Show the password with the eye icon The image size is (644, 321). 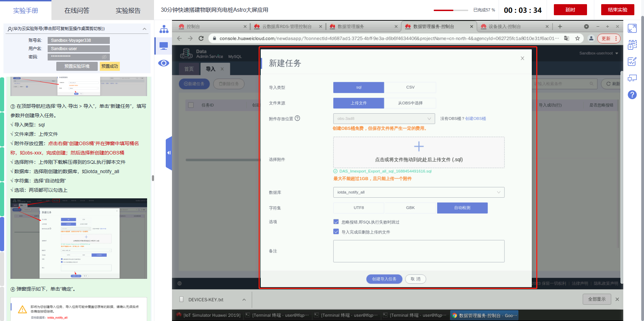pos(104,57)
